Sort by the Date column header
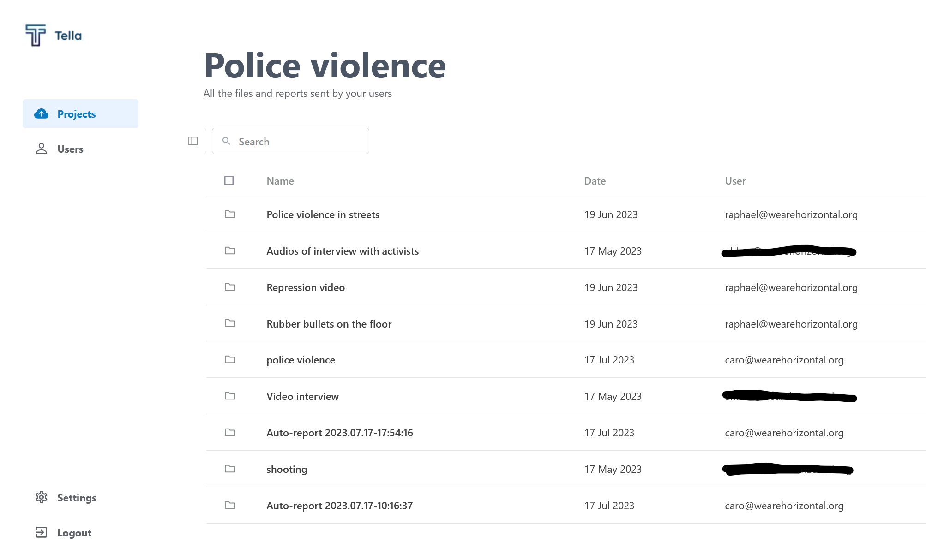 (595, 180)
